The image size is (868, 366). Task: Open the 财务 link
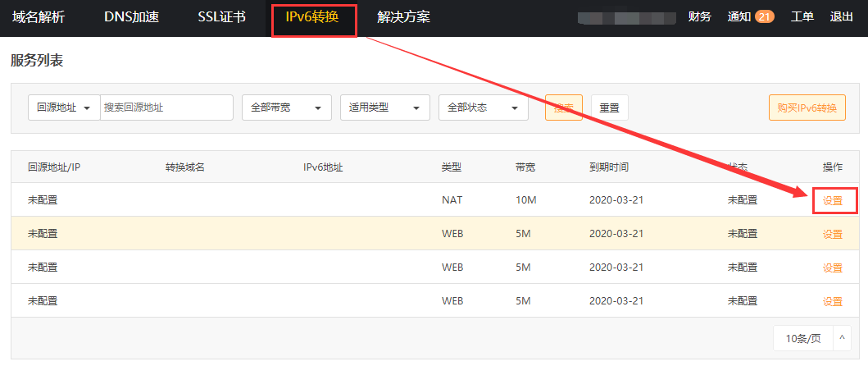point(699,17)
